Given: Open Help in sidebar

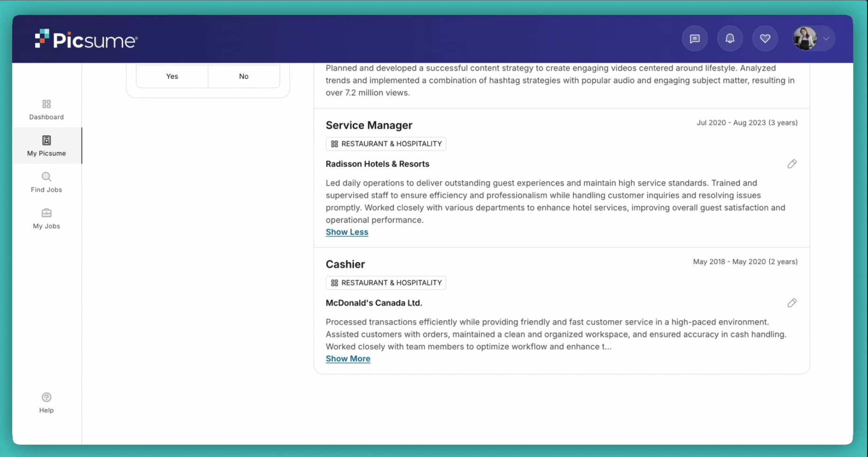Looking at the screenshot, I should click(x=46, y=403).
